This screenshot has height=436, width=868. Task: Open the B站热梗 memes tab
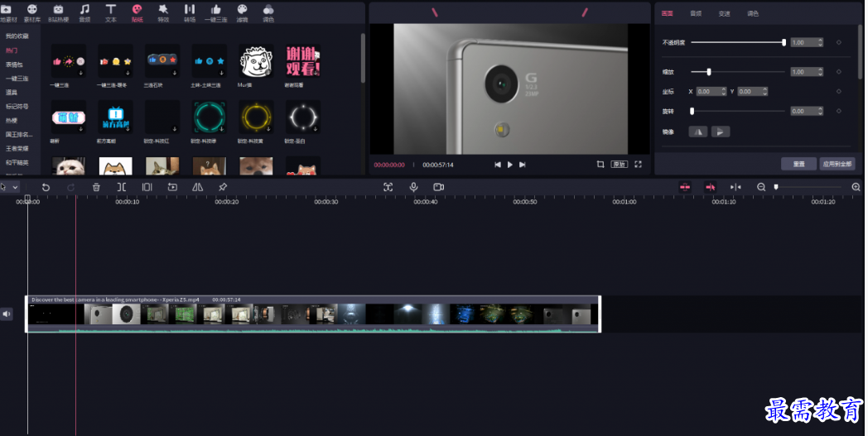[58, 12]
